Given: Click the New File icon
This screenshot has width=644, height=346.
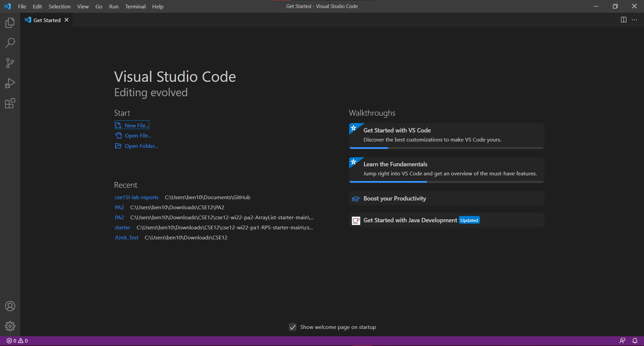Looking at the screenshot, I should (118, 125).
